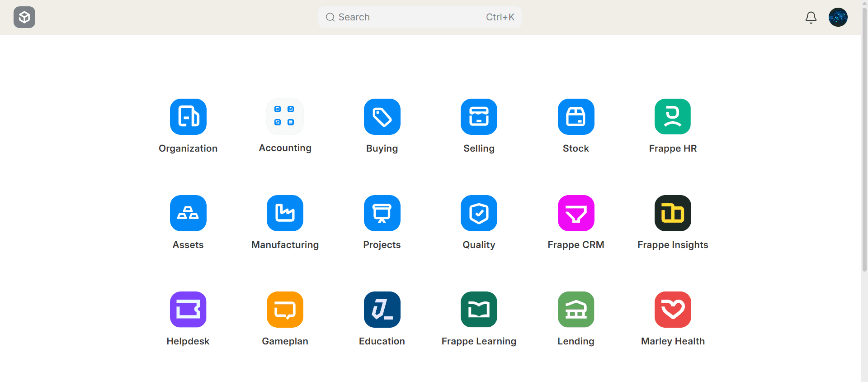
Task: Launch the Lending app
Action: (576, 310)
